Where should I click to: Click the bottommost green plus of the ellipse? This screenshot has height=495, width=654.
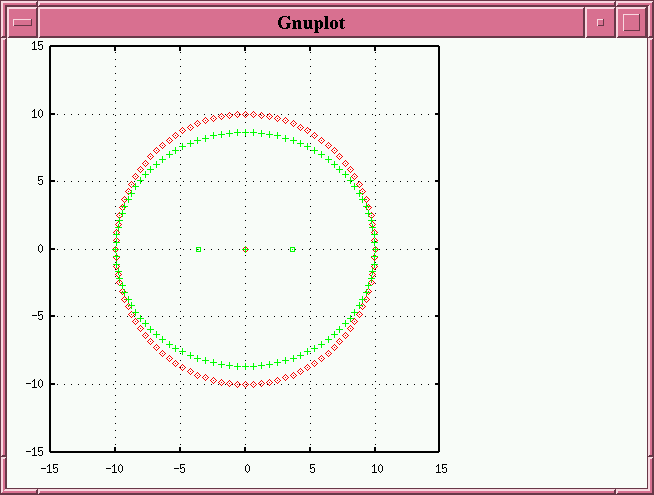point(246,366)
